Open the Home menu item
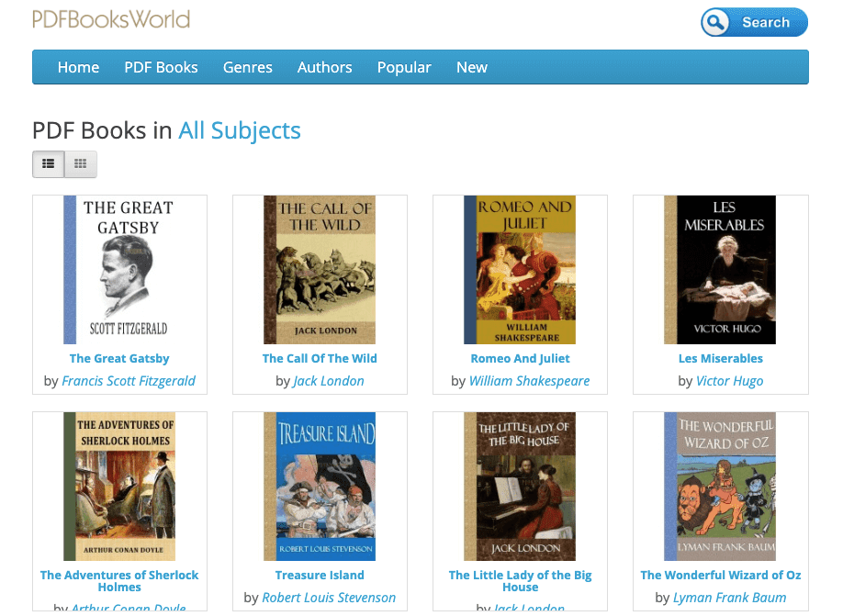Viewport: 843px width, 616px height. click(78, 67)
